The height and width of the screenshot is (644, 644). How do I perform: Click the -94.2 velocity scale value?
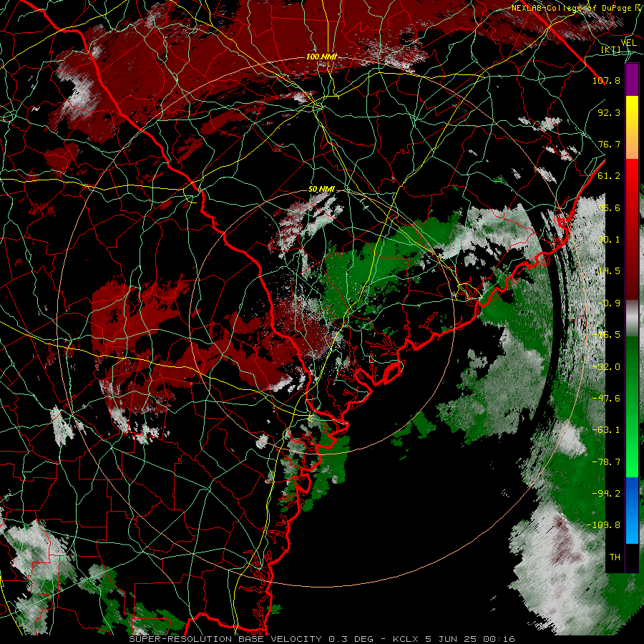pos(606,494)
